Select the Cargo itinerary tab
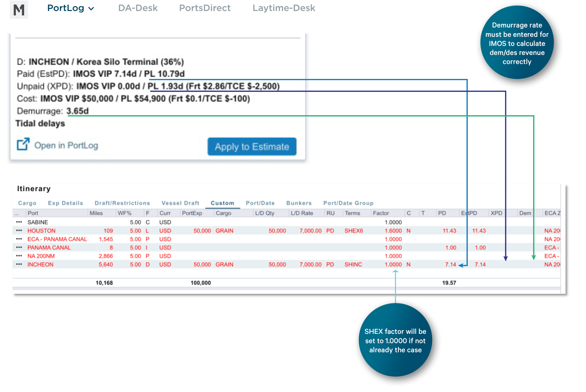 pyautogui.click(x=27, y=203)
